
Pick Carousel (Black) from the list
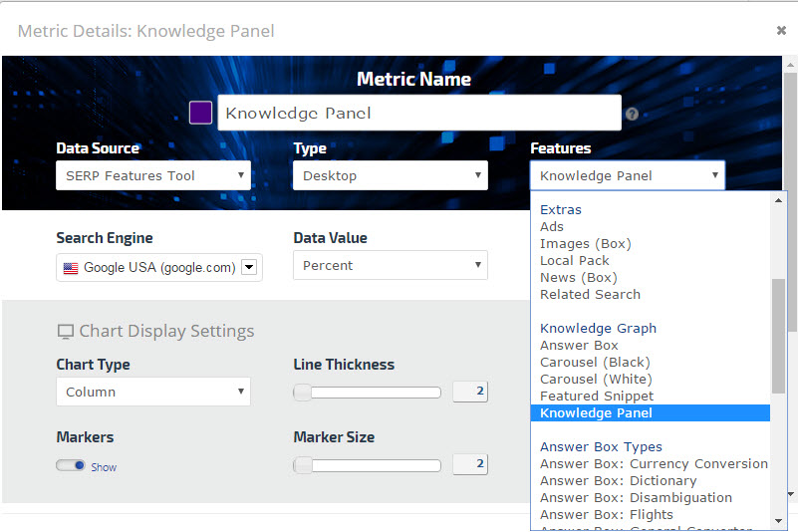pos(595,362)
